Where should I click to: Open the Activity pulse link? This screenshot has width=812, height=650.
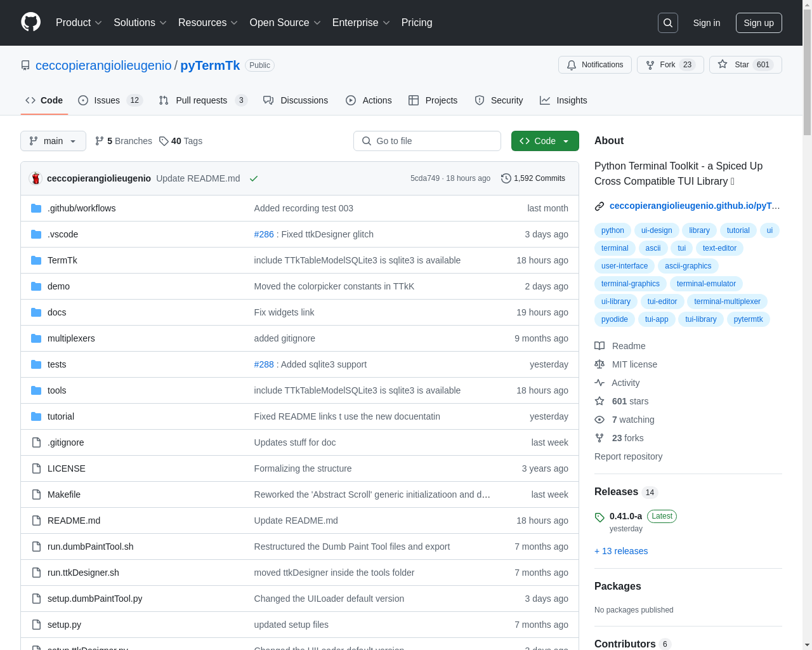pos(617,383)
